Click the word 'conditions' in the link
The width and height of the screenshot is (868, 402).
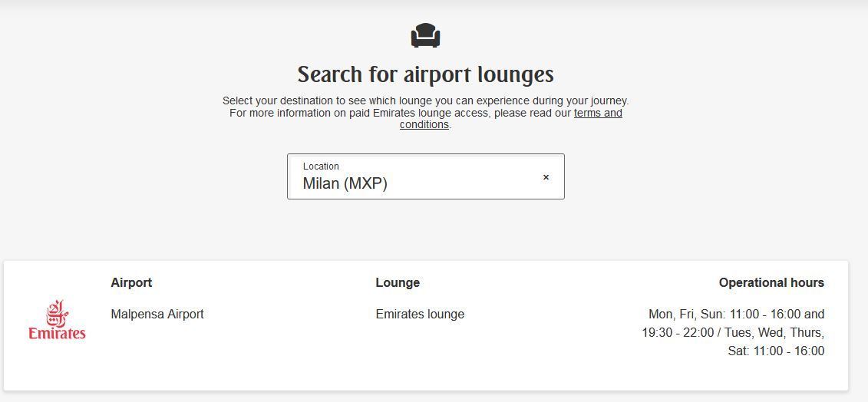coord(424,124)
